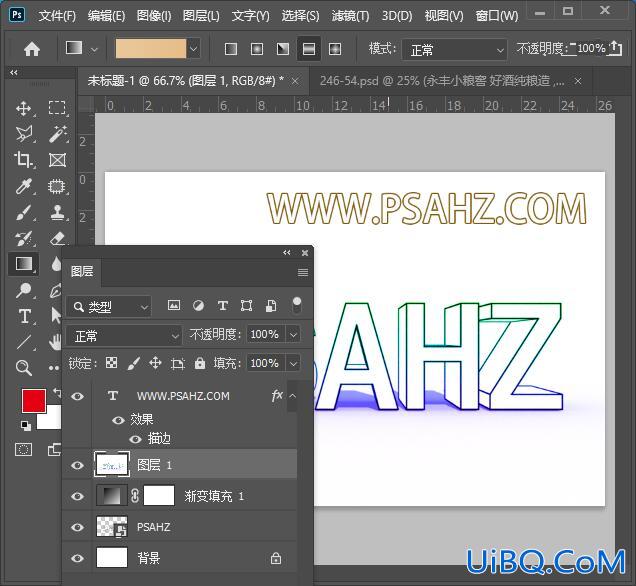Viewport: 636px width, 586px height.
Task: Click the red foreground color swatch
Action: click(x=34, y=401)
